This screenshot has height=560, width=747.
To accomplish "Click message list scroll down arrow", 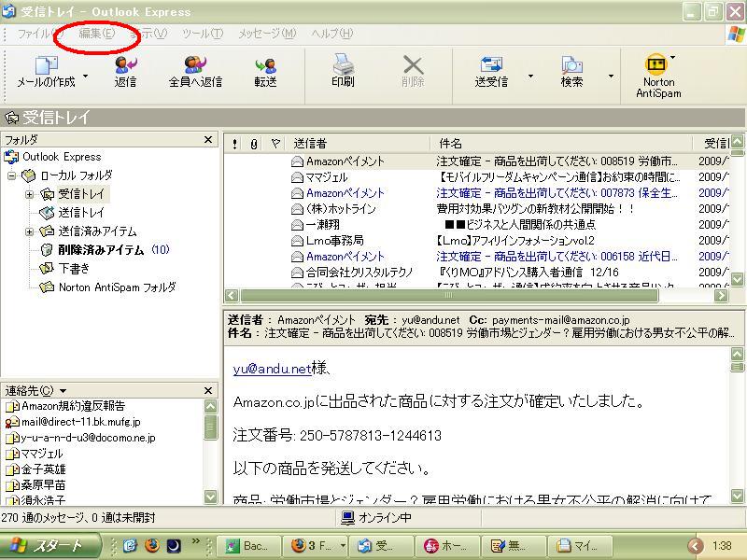I will (x=737, y=279).
